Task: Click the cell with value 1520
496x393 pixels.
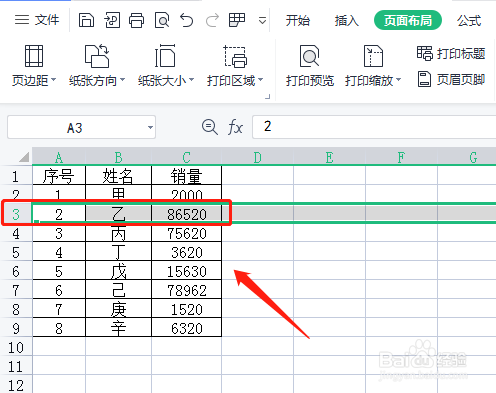Action: (187, 309)
